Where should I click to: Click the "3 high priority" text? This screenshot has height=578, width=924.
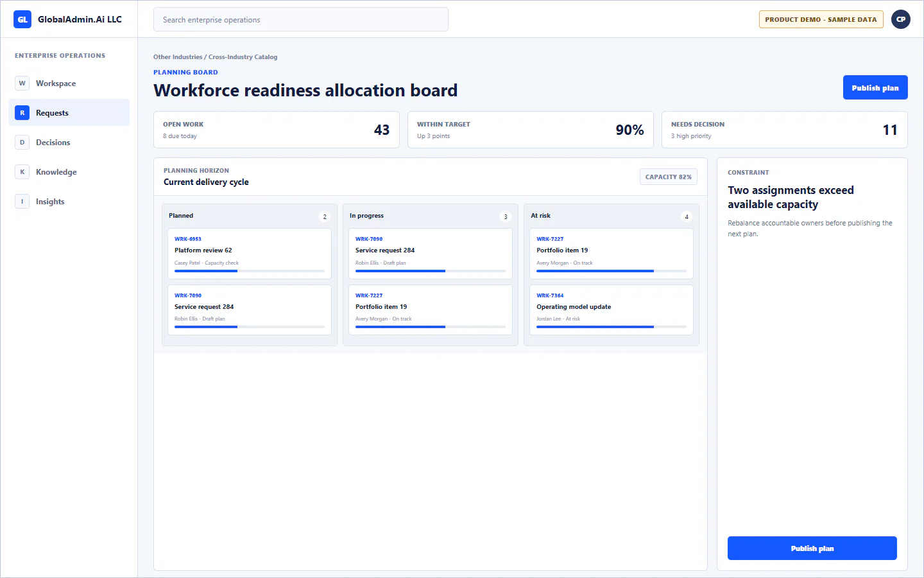tap(691, 136)
